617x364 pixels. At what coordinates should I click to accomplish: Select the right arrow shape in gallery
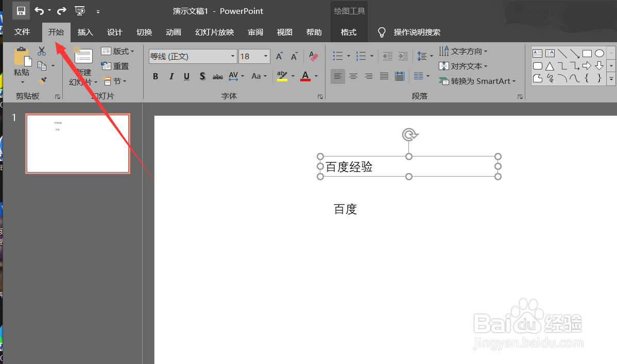(587, 66)
